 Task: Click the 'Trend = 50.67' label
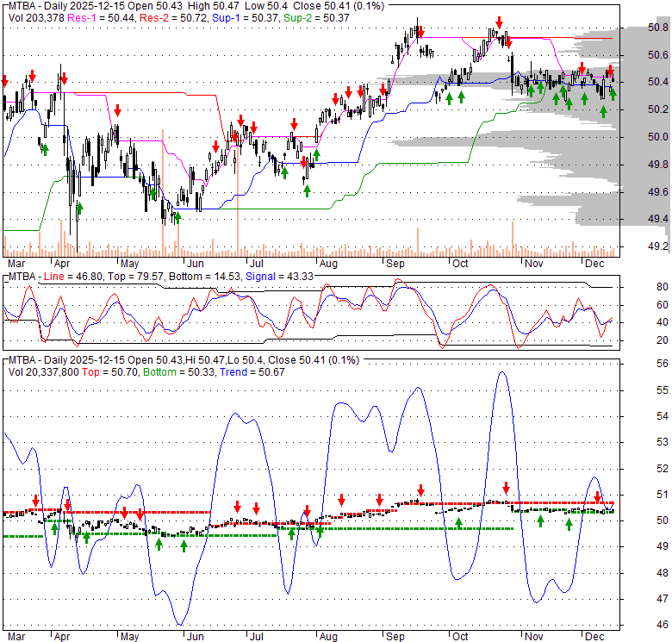[x=252, y=372]
